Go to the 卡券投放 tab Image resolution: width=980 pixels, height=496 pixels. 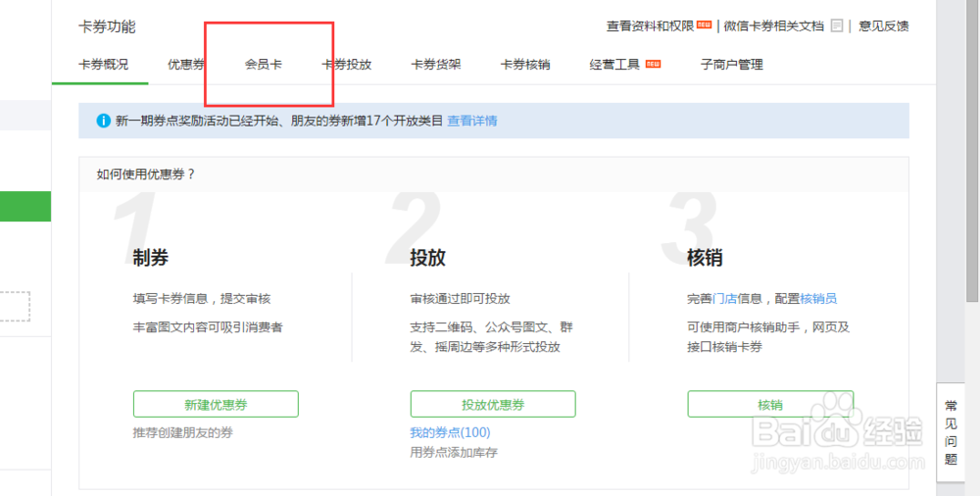[347, 65]
